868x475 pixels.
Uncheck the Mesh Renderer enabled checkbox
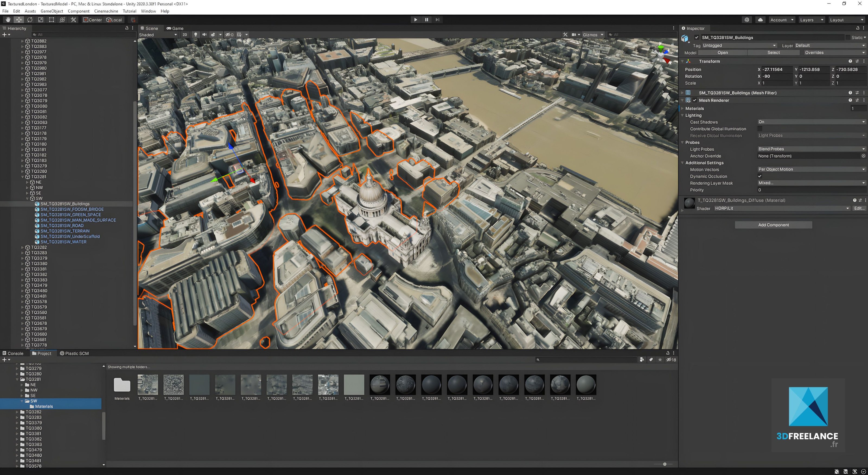695,100
